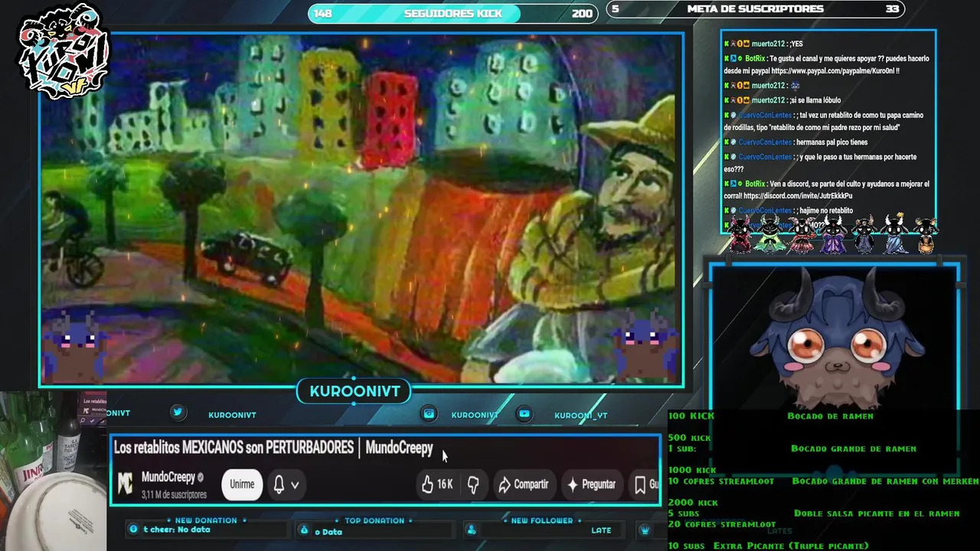Screen dimensions: 980x551
Task: Click the Twitter handle text KUROONIVT
Action: point(232,415)
